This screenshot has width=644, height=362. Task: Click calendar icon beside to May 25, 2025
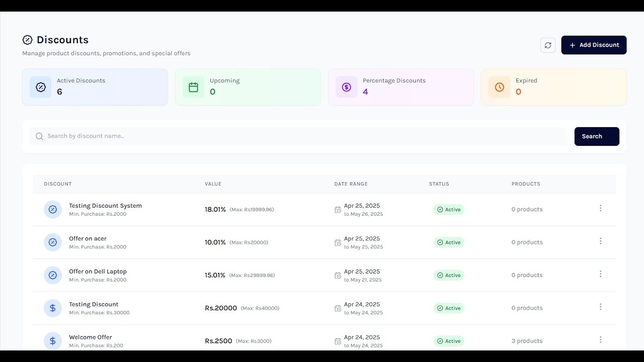338,243
